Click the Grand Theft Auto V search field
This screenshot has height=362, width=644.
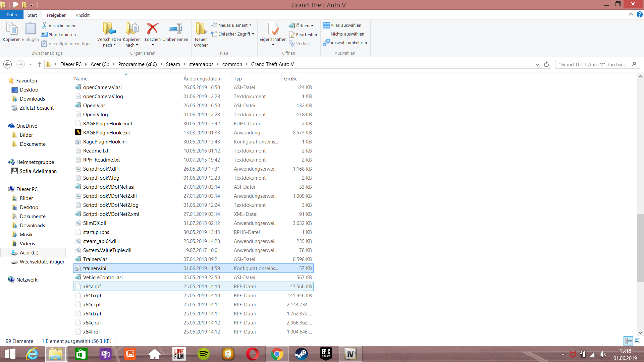594,64
